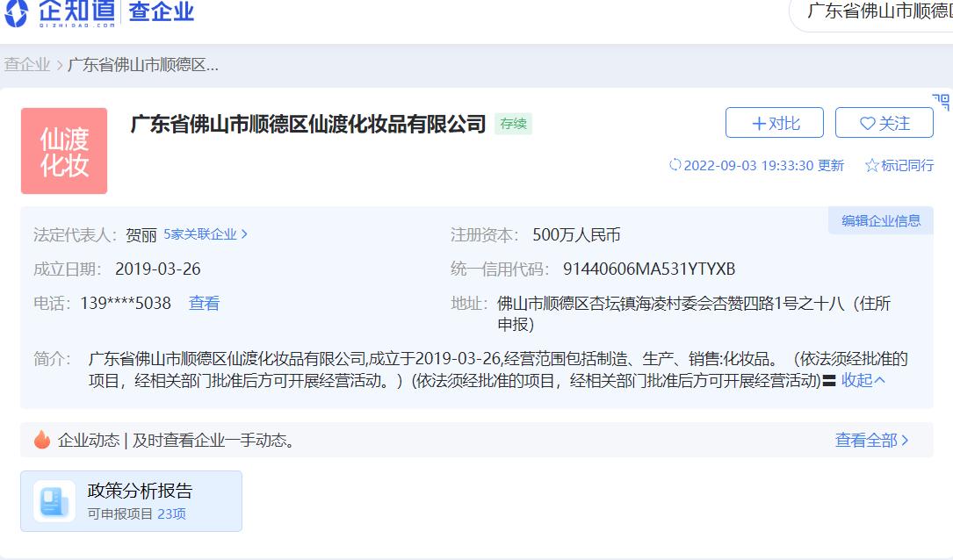This screenshot has height=560, width=953.
Task: Open 查看全部 company dynamics
Action: tap(871, 440)
